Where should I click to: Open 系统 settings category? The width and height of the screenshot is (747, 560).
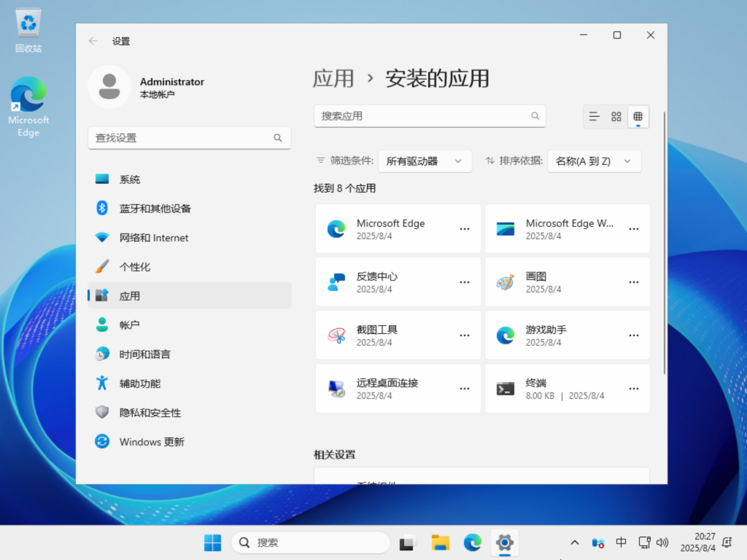[190, 179]
